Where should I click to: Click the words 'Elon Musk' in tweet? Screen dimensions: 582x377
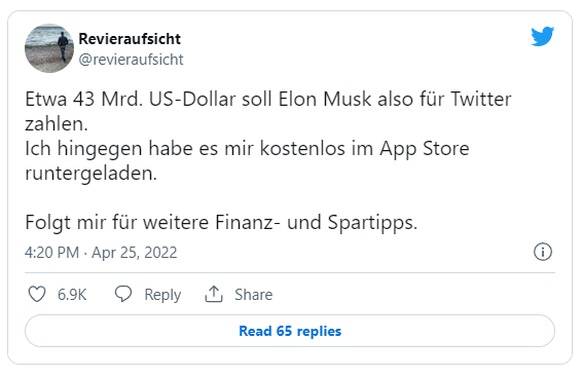pos(325,99)
